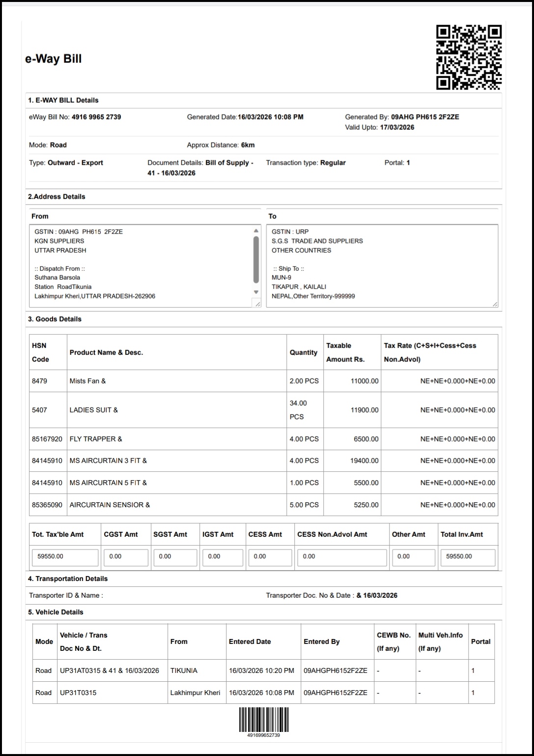Click the Tot. Tax'ble Amt field
Viewport: 534px width, 756px height.
click(65, 557)
